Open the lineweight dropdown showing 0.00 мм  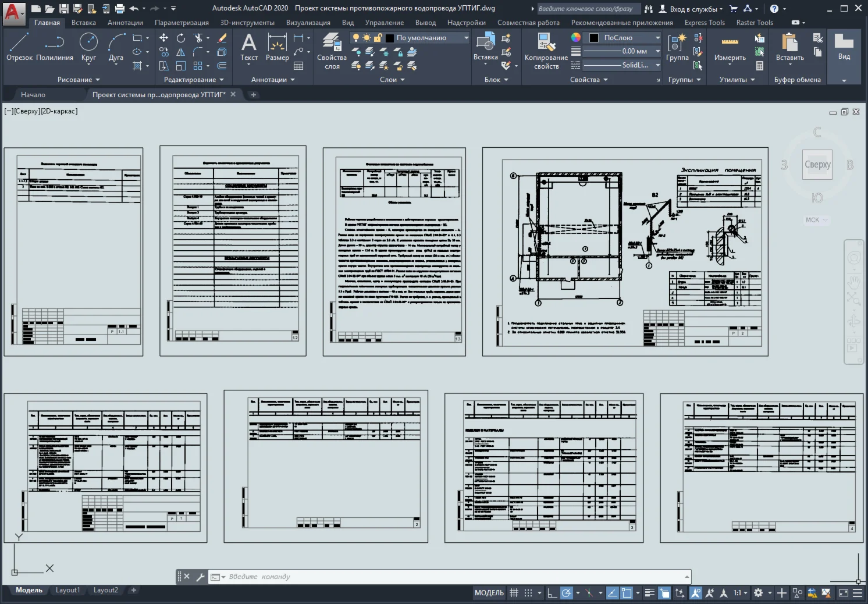[621, 51]
